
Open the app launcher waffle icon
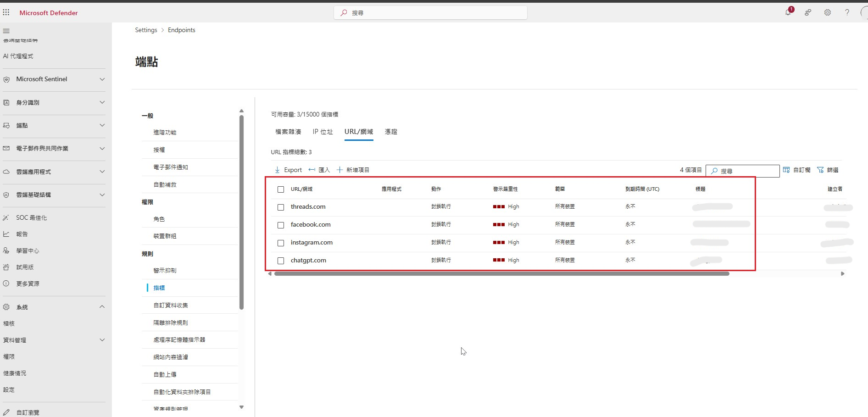pyautogui.click(x=6, y=12)
